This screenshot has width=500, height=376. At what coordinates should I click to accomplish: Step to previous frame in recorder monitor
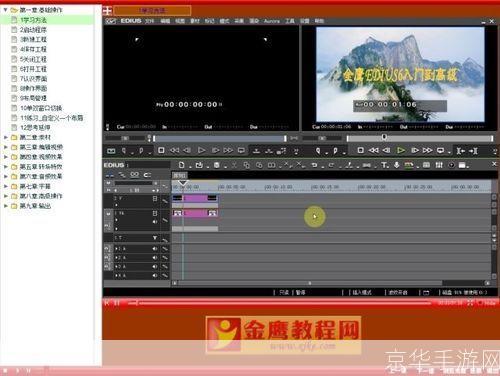click(386, 151)
